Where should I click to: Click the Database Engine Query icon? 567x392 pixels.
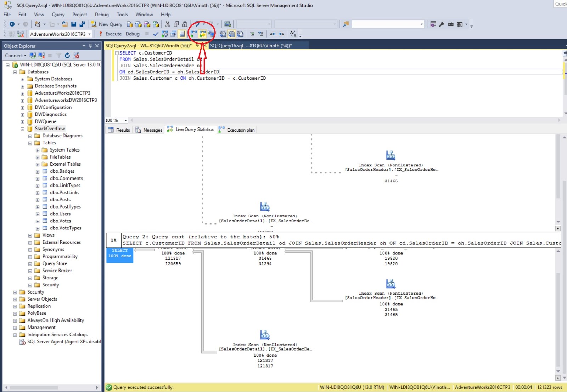pyautogui.click(x=130, y=24)
